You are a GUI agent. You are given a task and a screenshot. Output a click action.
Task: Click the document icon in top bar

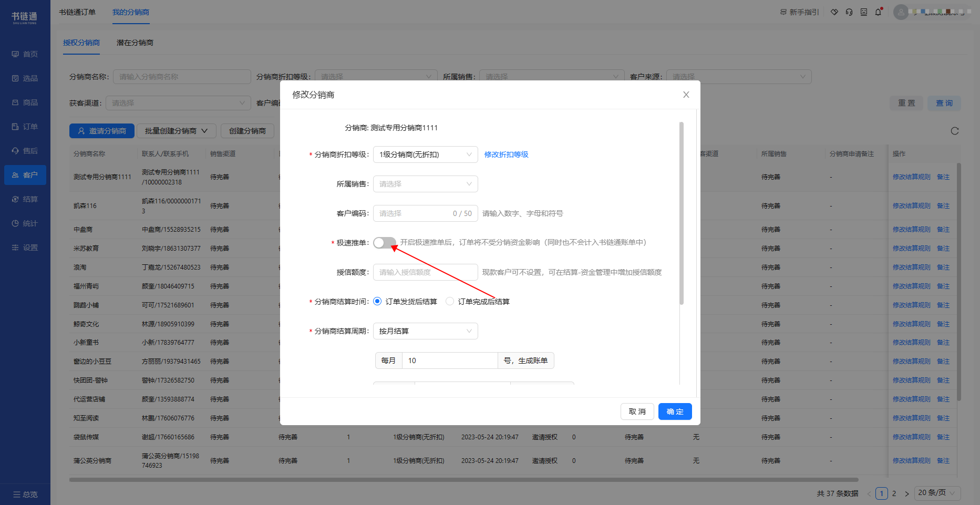click(864, 12)
